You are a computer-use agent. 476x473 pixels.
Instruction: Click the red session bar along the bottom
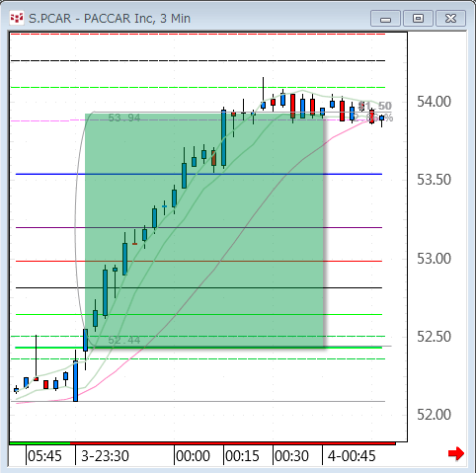(x=233, y=443)
